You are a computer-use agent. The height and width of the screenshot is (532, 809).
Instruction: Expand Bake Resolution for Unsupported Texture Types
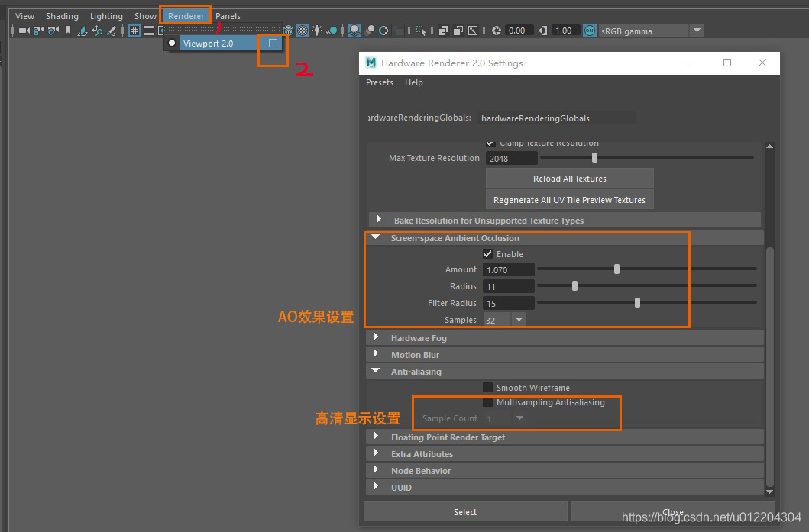[379, 219]
